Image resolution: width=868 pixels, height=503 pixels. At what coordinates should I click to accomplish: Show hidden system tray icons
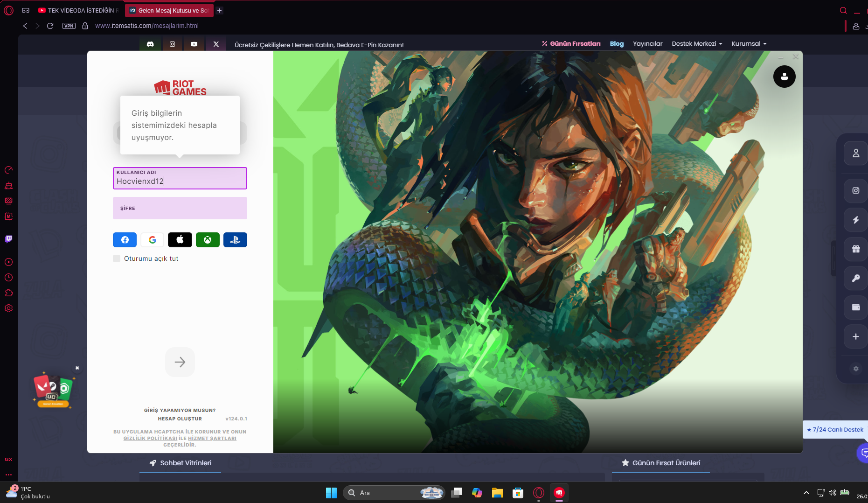806,493
